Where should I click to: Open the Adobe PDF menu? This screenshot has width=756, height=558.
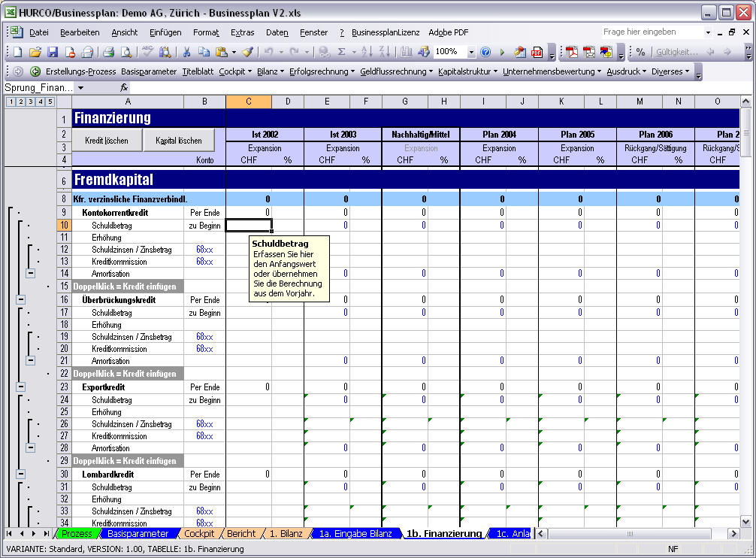click(x=449, y=32)
